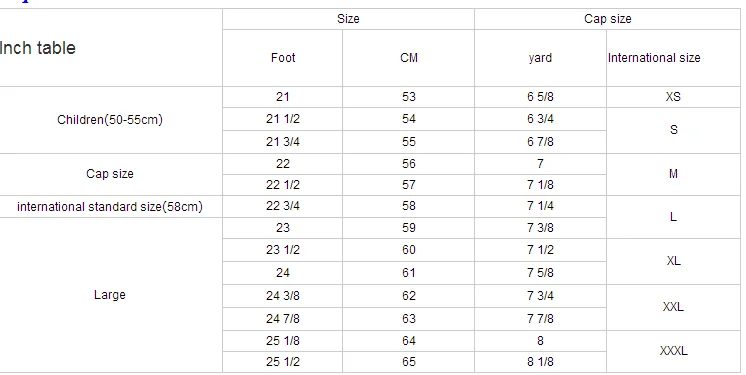Click the "XS" international size cell
The image size is (746, 375).
tap(673, 97)
